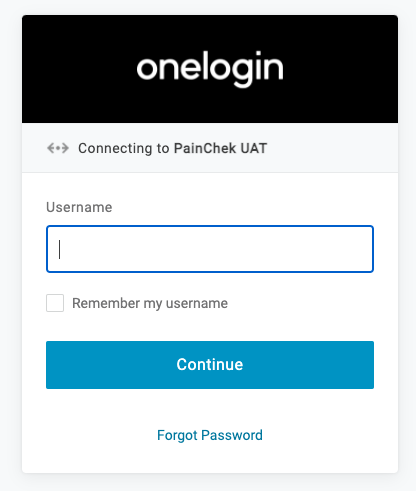Follow the Forgot Password recovery link
This screenshot has height=491, width=416.
pyautogui.click(x=210, y=435)
